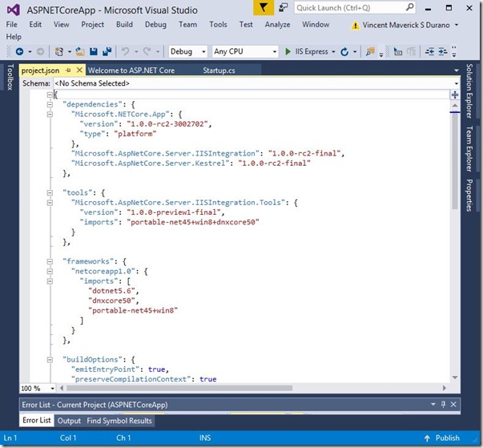The width and height of the screenshot is (483, 448).
Task: Click the horizontal editor scrollbar thumb
Action: (x=179, y=388)
